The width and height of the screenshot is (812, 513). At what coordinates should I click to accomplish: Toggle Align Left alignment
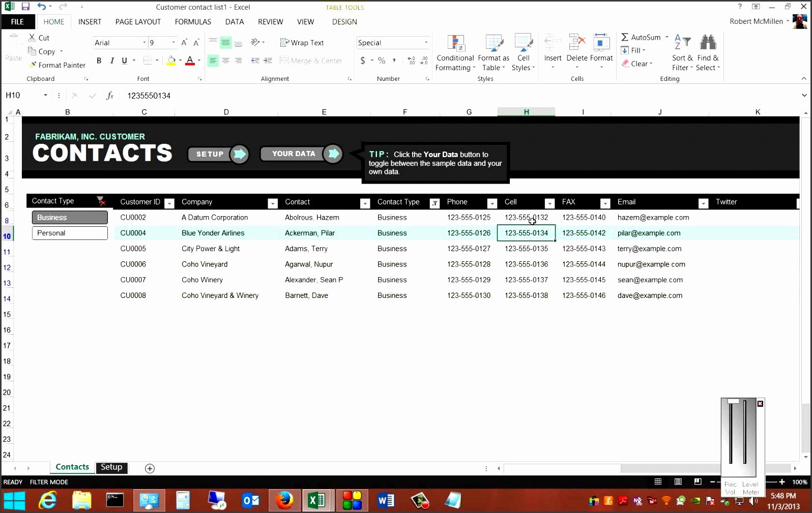[213, 61]
